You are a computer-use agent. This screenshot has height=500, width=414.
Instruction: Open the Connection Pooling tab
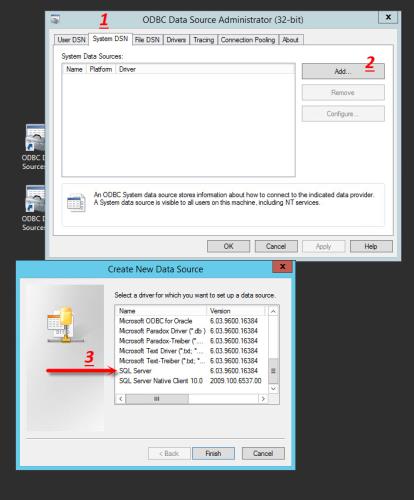tap(248, 40)
